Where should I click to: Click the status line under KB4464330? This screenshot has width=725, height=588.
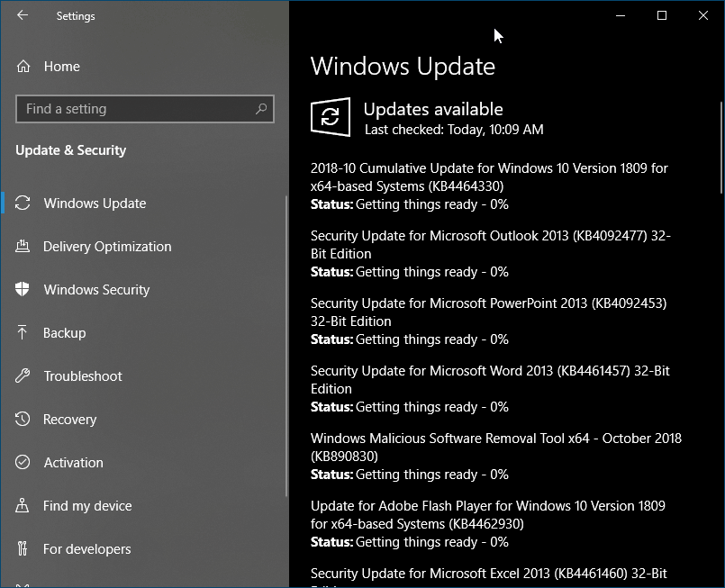point(409,204)
